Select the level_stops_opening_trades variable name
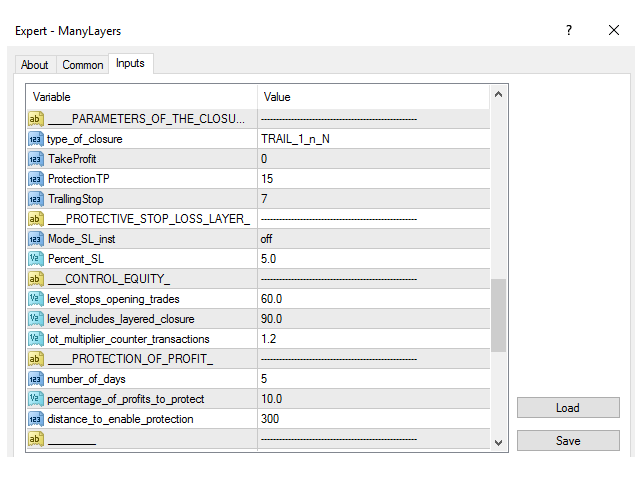The width and height of the screenshot is (640, 480). click(x=113, y=299)
